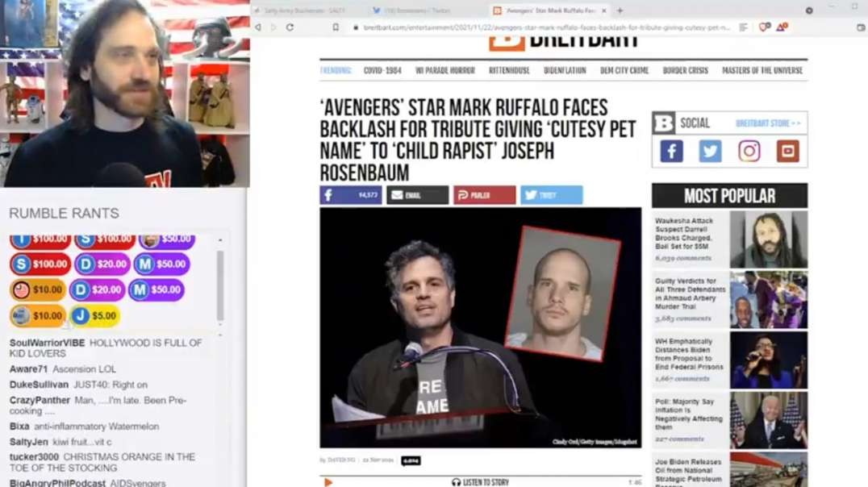Click the profile circle icon in tab bar
The width and height of the screenshot is (868, 487).
point(809,10)
